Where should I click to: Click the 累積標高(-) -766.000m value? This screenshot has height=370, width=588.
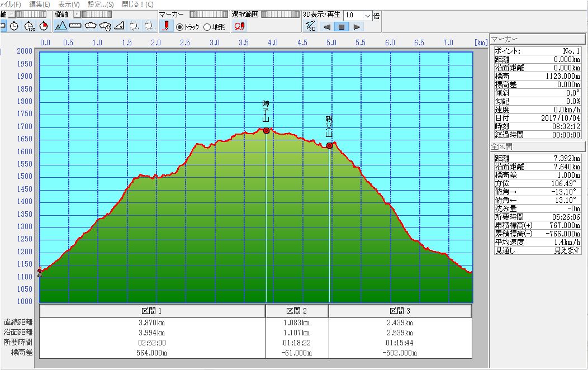point(563,234)
